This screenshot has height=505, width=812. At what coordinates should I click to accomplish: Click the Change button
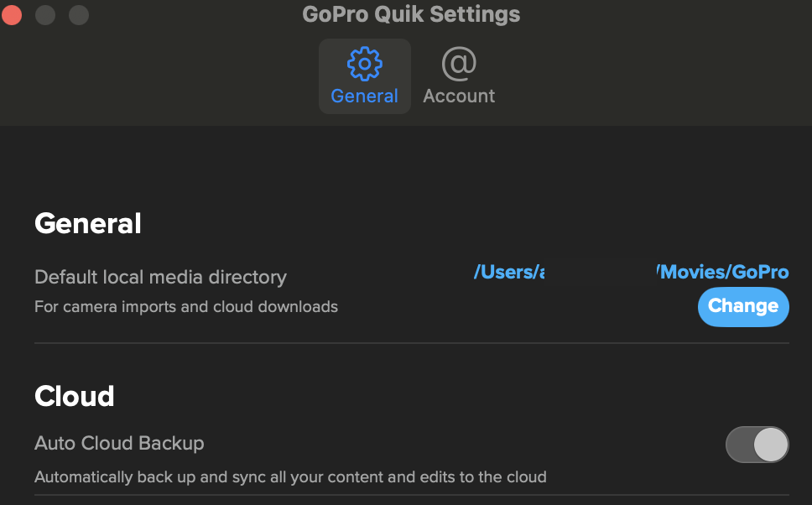click(743, 307)
